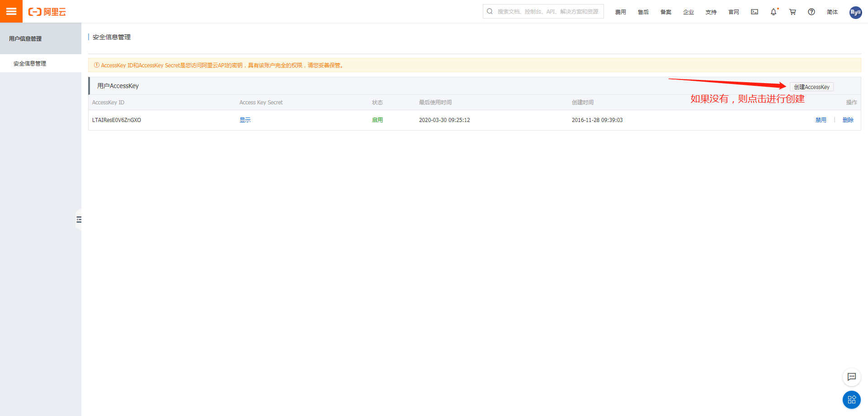Open the 费用 menu
The height and width of the screenshot is (416, 868).
pyautogui.click(x=620, y=12)
